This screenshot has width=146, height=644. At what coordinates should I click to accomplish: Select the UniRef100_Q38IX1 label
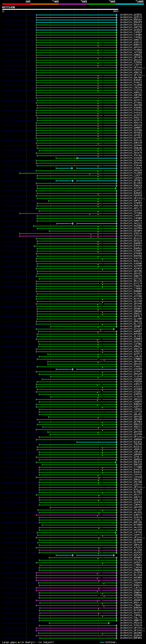(131, 42)
